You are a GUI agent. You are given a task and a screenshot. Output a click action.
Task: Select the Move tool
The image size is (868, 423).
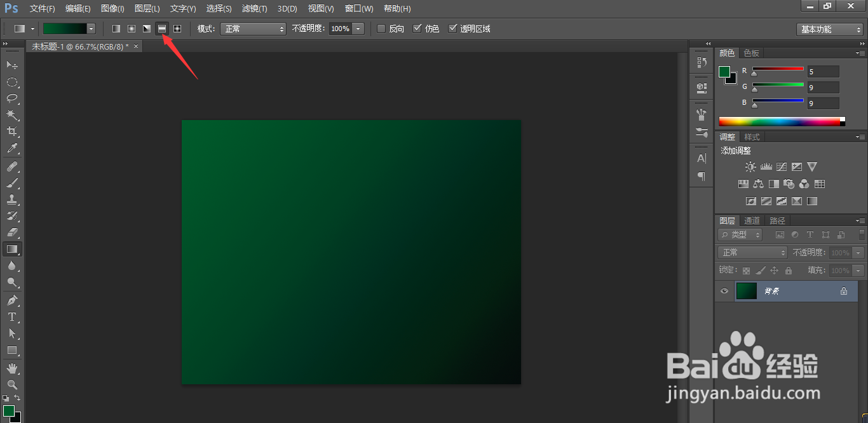tap(12, 65)
